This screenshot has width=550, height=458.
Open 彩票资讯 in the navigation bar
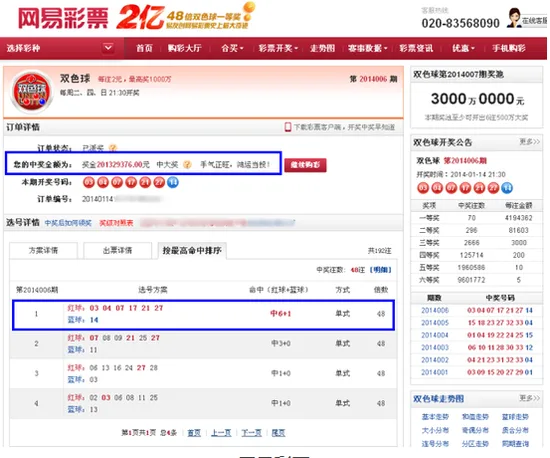[x=416, y=48]
